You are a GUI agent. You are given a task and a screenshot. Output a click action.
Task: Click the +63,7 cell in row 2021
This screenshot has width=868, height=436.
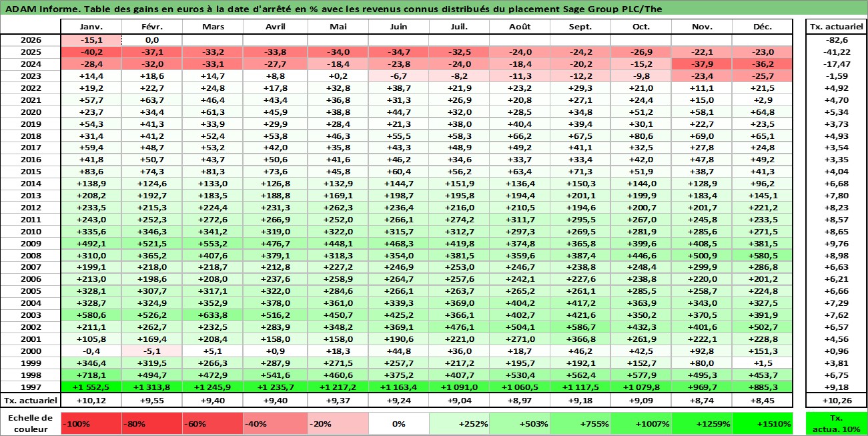(151, 100)
